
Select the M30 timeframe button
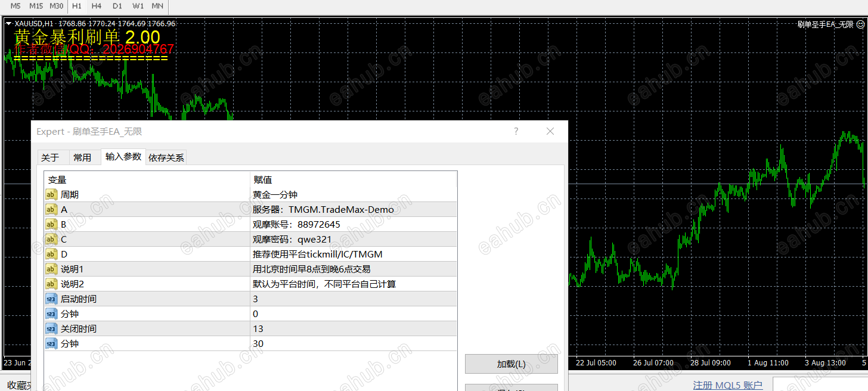coord(56,6)
